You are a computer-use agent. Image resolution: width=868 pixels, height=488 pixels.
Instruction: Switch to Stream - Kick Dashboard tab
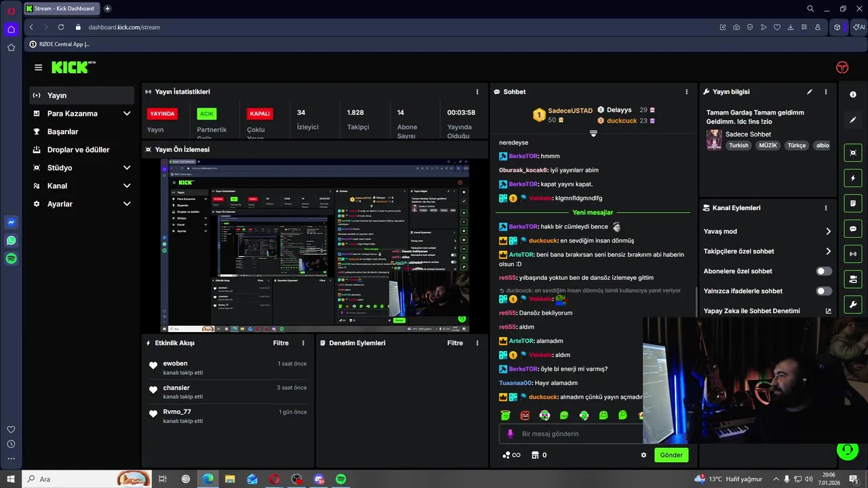pyautogui.click(x=62, y=9)
